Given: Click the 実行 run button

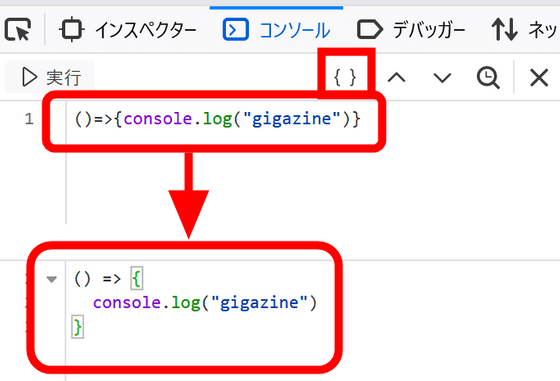Looking at the screenshot, I should coord(50,77).
